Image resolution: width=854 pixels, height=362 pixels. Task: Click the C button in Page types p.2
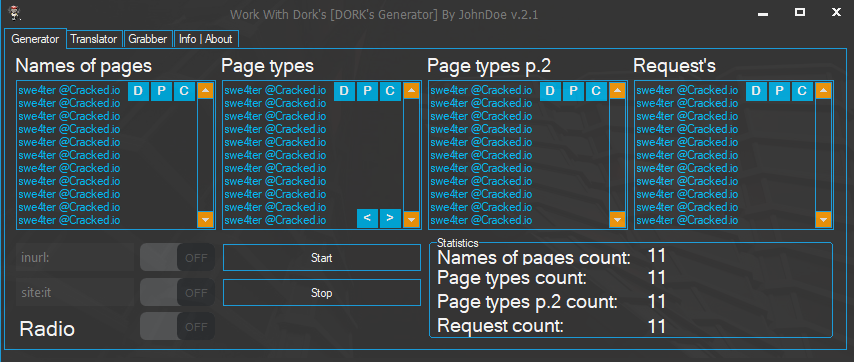(596, 91)
